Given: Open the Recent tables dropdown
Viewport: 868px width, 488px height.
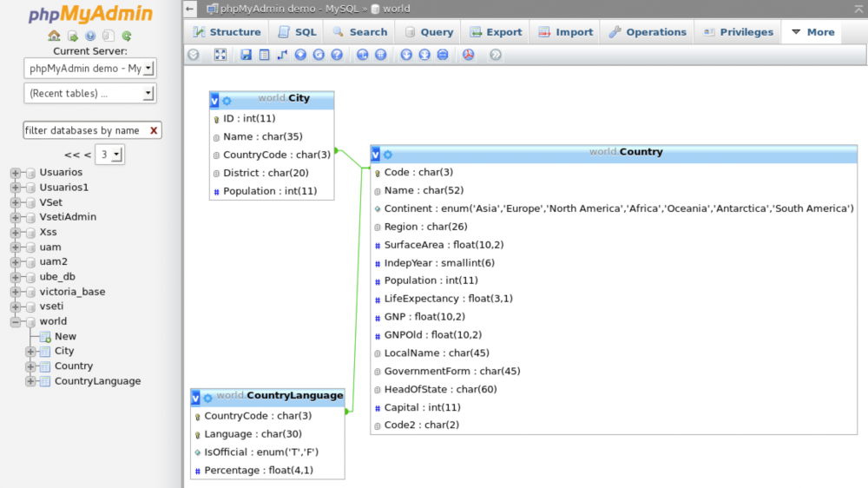Looking at the screenshot, I should pyautogui.click(x=91, y=93).
